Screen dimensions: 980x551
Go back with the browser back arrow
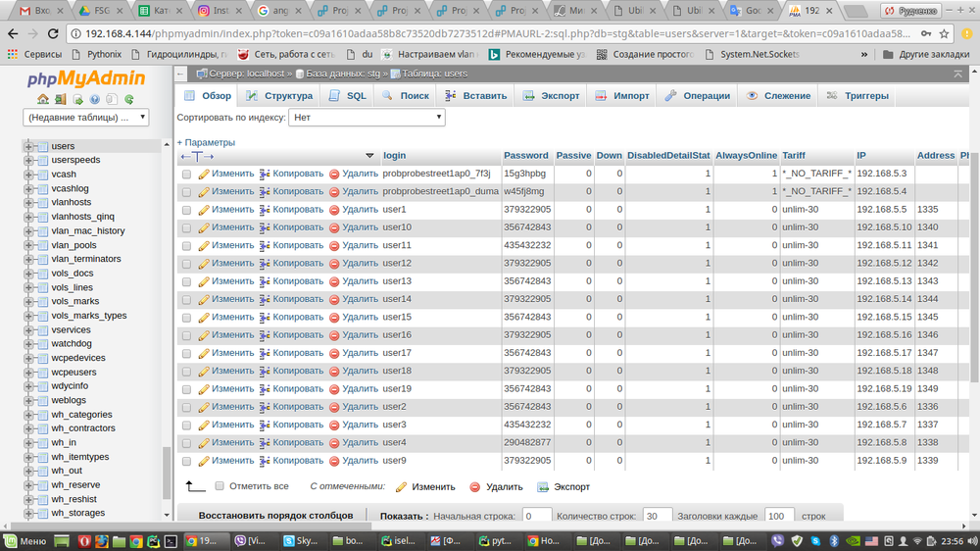[13, 33]
